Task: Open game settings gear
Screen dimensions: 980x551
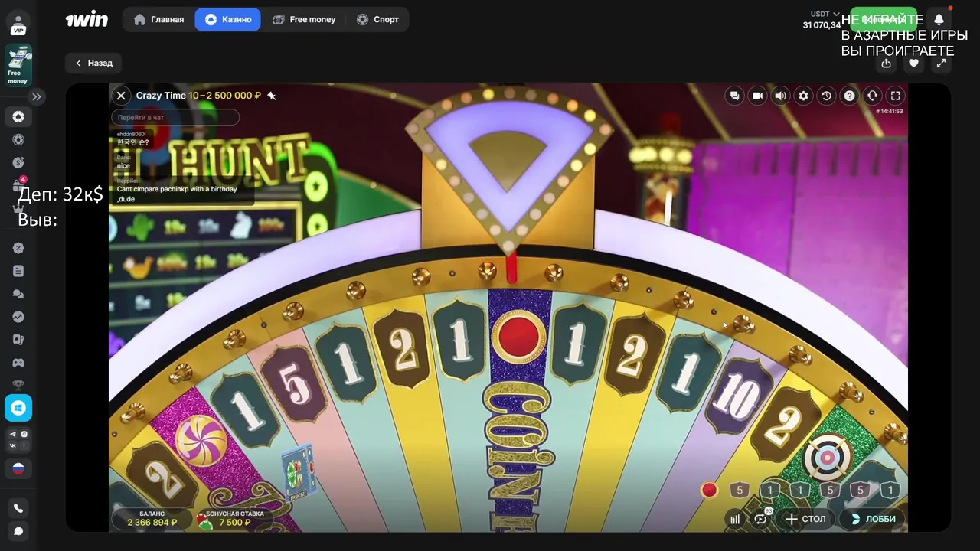Action: point(803,96)
